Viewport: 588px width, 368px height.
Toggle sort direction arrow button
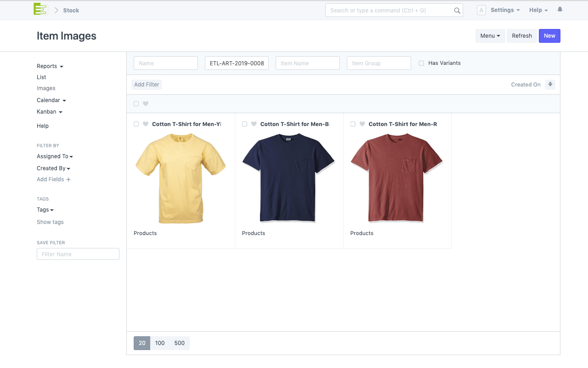[x=550, y=85]
